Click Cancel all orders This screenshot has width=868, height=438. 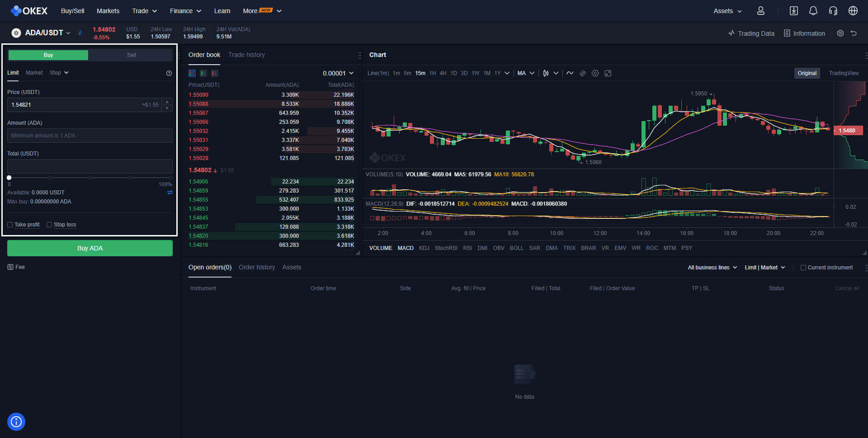pos(847,288)
